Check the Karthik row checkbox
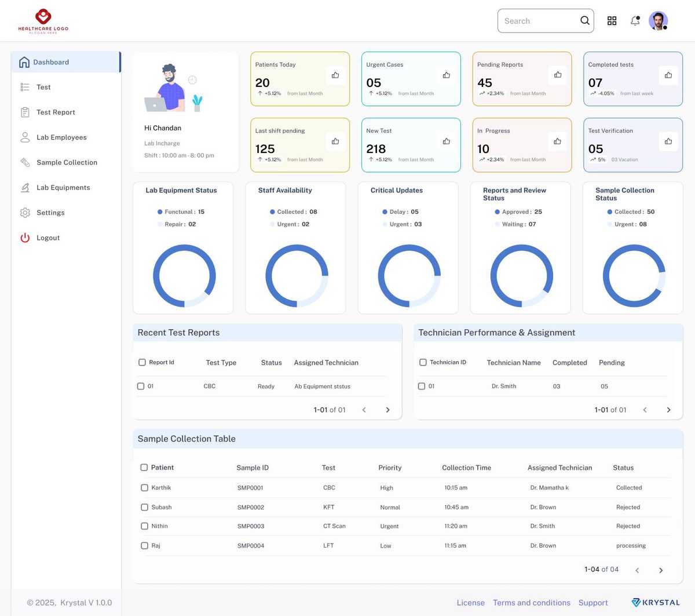 144,488
